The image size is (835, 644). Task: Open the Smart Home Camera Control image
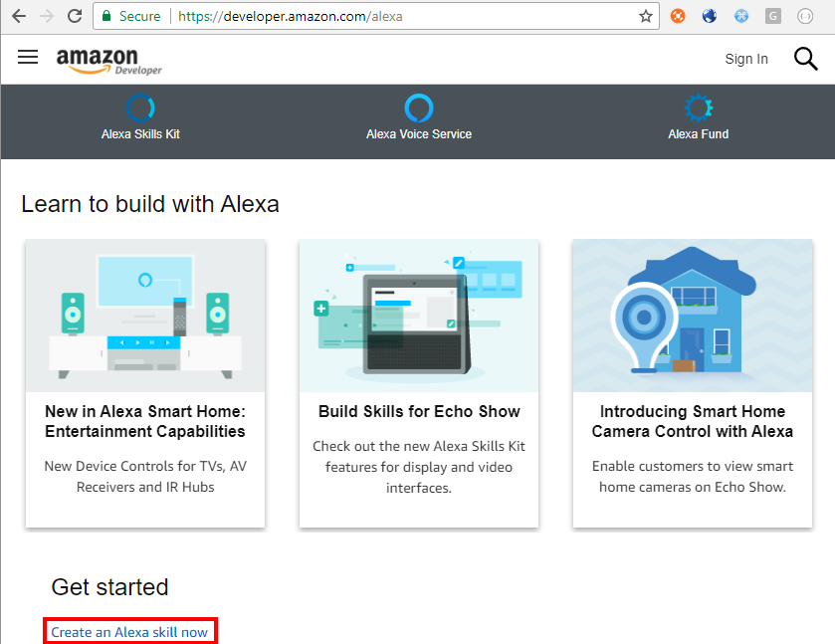692,316
